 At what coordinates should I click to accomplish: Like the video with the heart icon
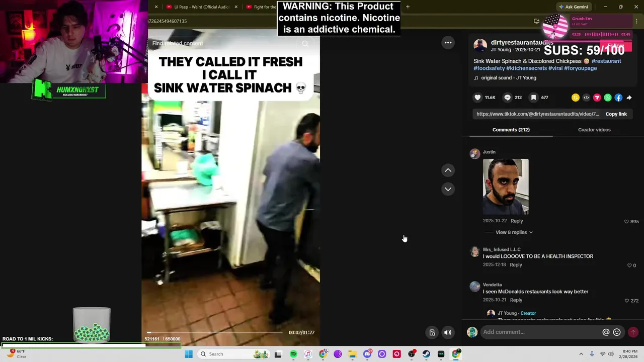477,98
